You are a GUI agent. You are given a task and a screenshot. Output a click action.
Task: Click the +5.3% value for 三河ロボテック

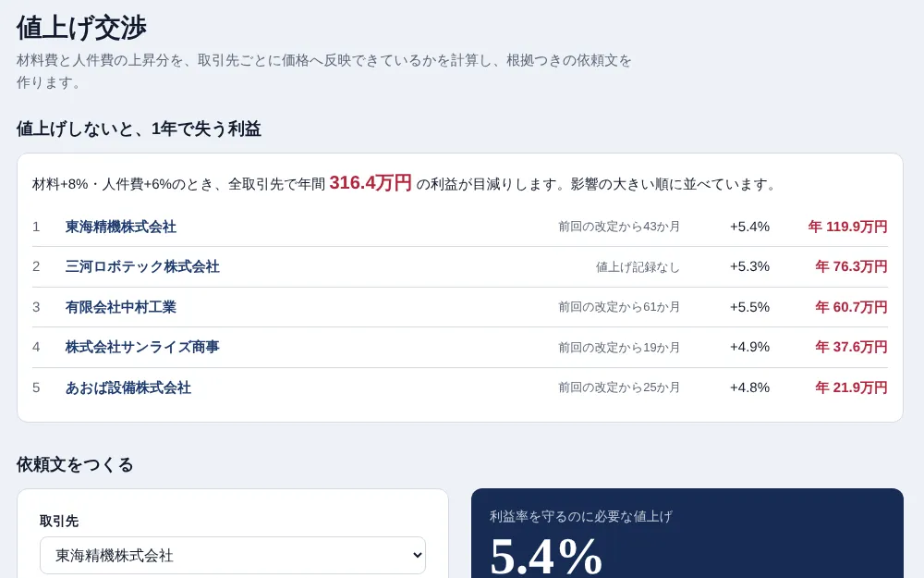749,266
